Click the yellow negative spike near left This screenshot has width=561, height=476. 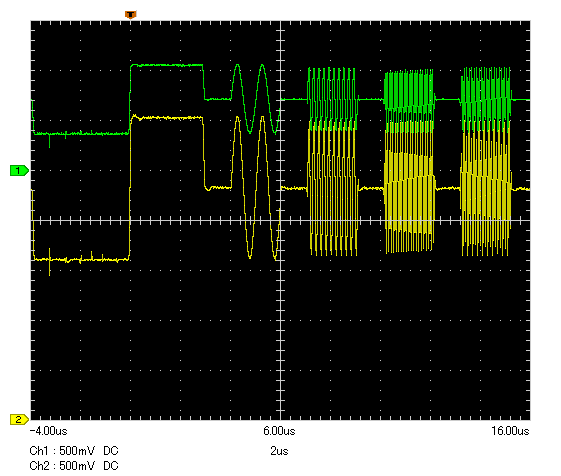(x=49, y=267)
